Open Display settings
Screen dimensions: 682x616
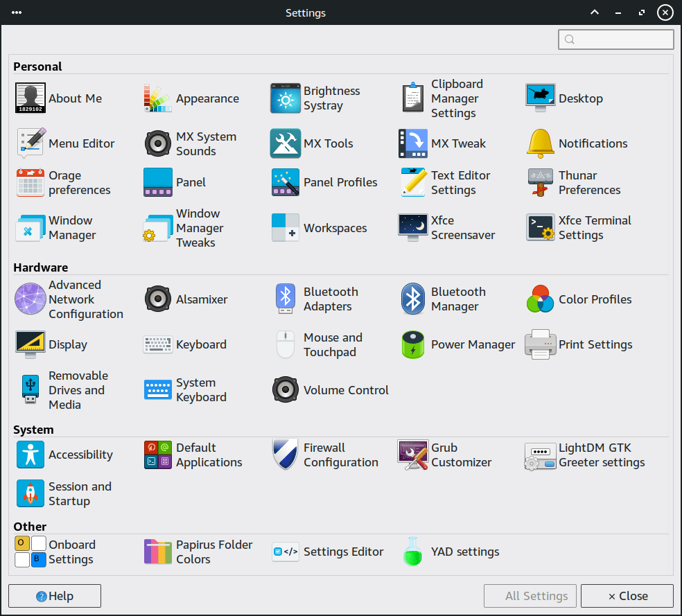[30, 345]
